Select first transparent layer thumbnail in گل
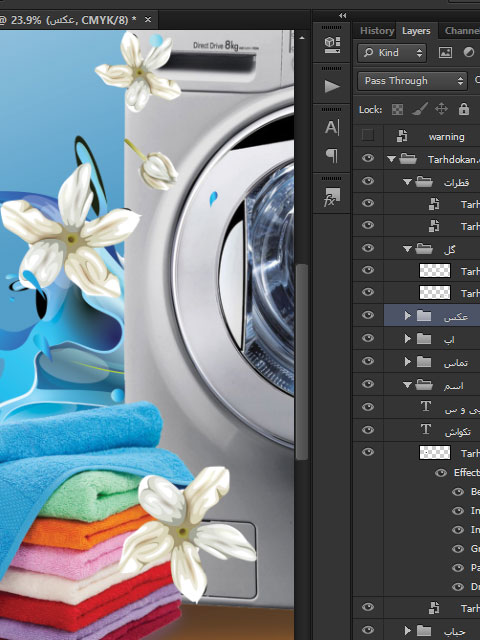Screen dimensions: 480x640 pos(435,270)
